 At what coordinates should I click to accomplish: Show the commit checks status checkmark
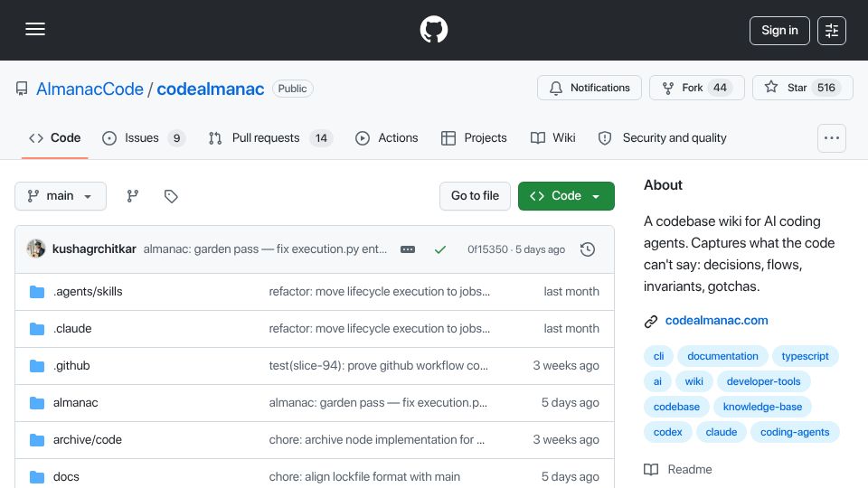tap(440, 249)
